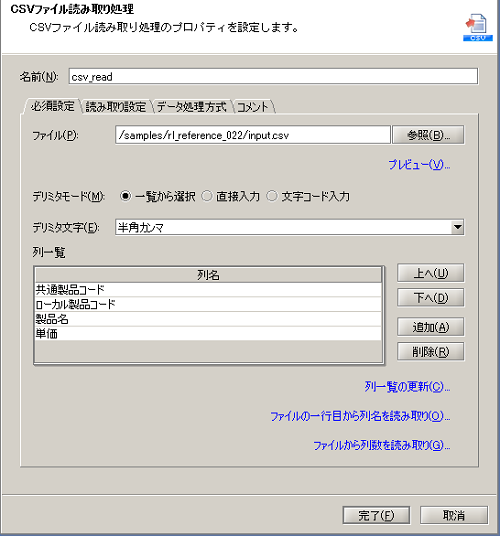This screenshot has height=536, width=500.
Task: Click the 追加(A) add column button
Action: (431, 327)
